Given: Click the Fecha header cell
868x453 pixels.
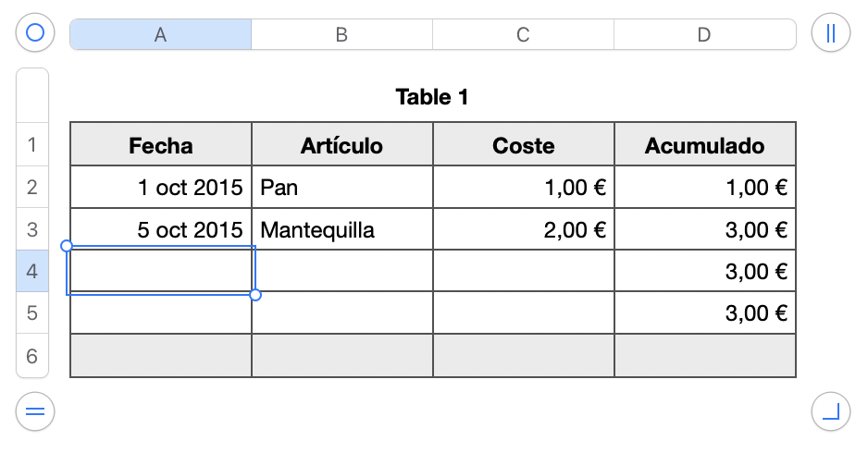Looking at the screenshot, I should (x=161, y=145).
